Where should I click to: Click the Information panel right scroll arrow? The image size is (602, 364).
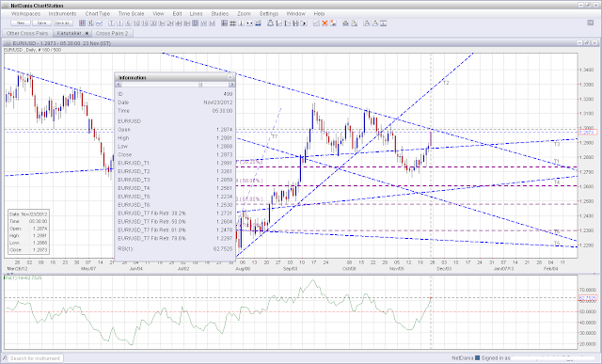pyautogui.click(x=231, y=84)
